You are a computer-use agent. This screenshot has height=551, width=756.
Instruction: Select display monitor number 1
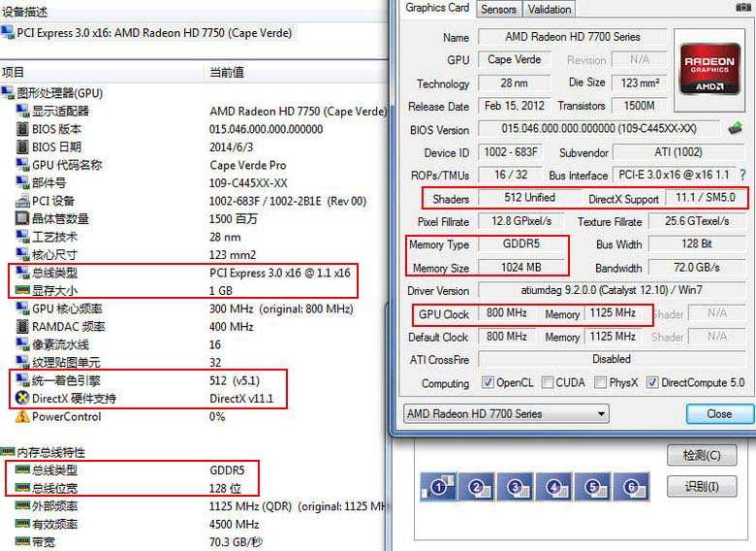pos(439,487)
